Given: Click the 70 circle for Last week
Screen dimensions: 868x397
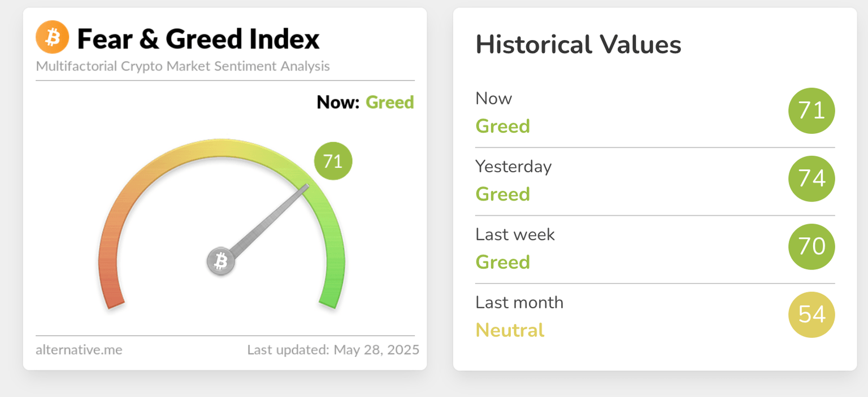Looking at the screenshot, I should (811, 247).
